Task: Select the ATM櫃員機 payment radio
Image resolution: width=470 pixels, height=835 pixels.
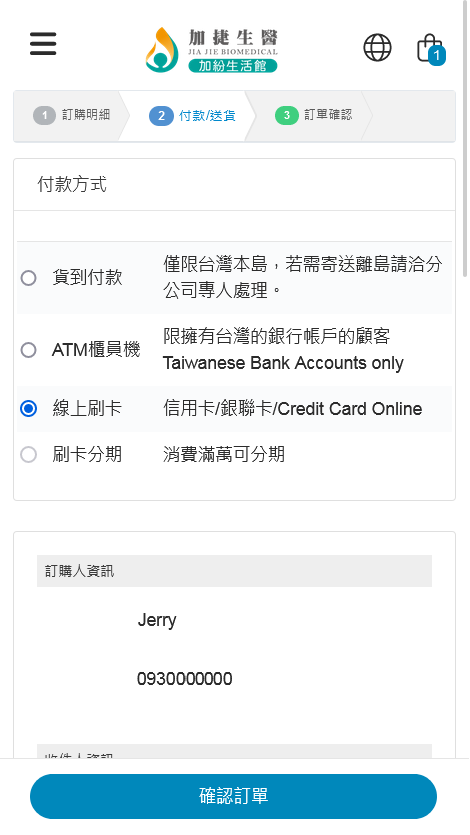Action: 28,350
